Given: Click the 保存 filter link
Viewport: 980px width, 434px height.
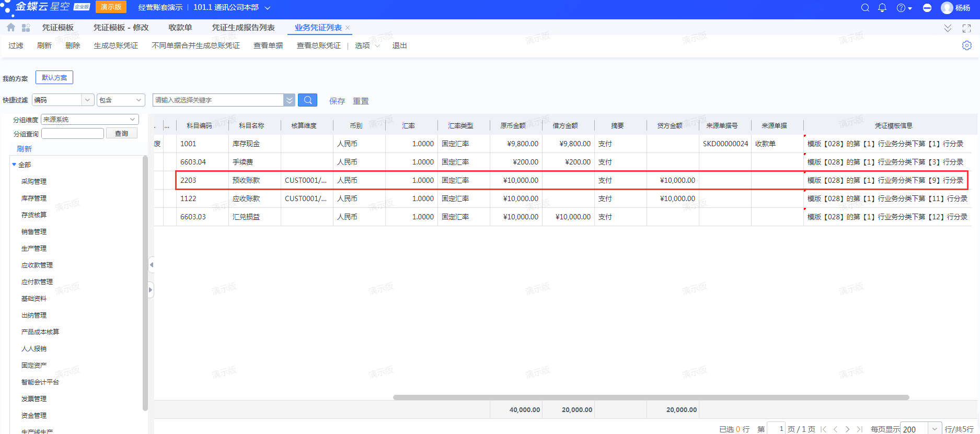Looking at the screenshot, I should (x=337, y=101).
